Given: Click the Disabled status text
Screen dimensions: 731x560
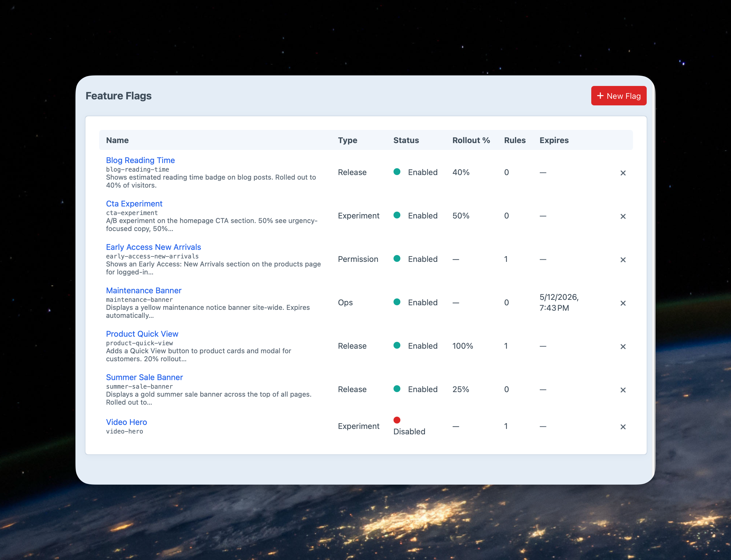Looking at the screenshot, I should click(409, 432).
